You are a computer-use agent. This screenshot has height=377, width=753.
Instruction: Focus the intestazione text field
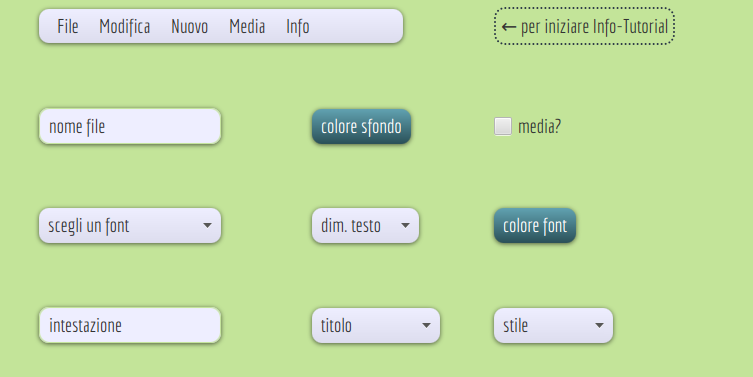coord(130,325)
